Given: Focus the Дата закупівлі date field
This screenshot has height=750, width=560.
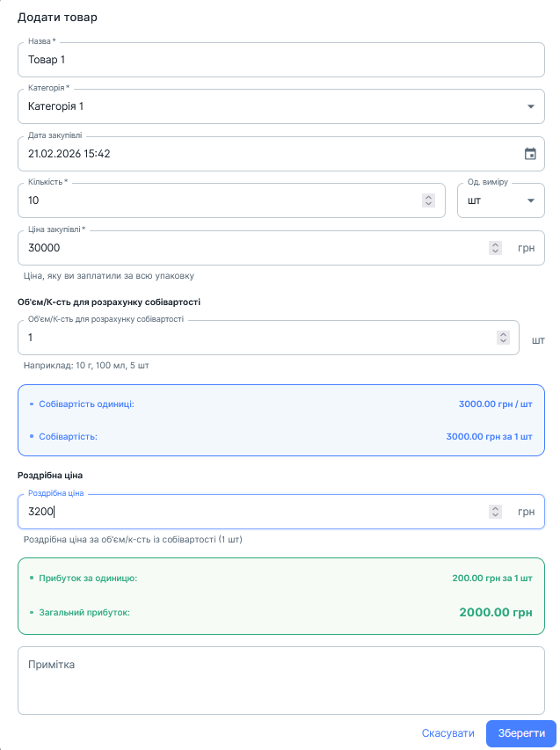Looking at the screenshot, I should pos(281,154).
